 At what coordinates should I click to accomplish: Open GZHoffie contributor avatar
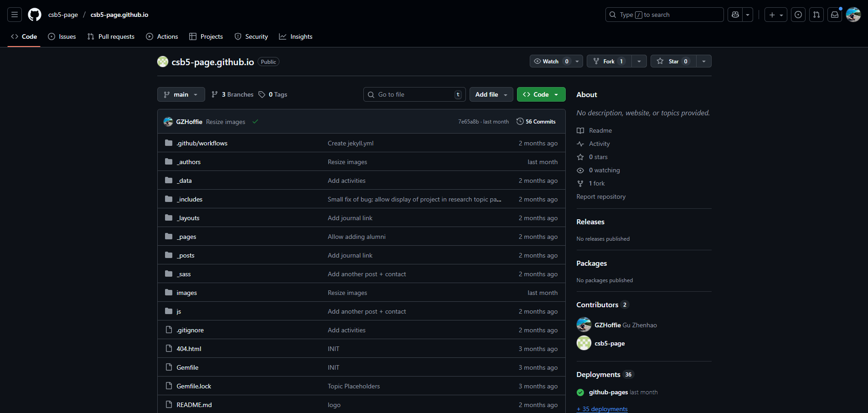coord(584,325)
